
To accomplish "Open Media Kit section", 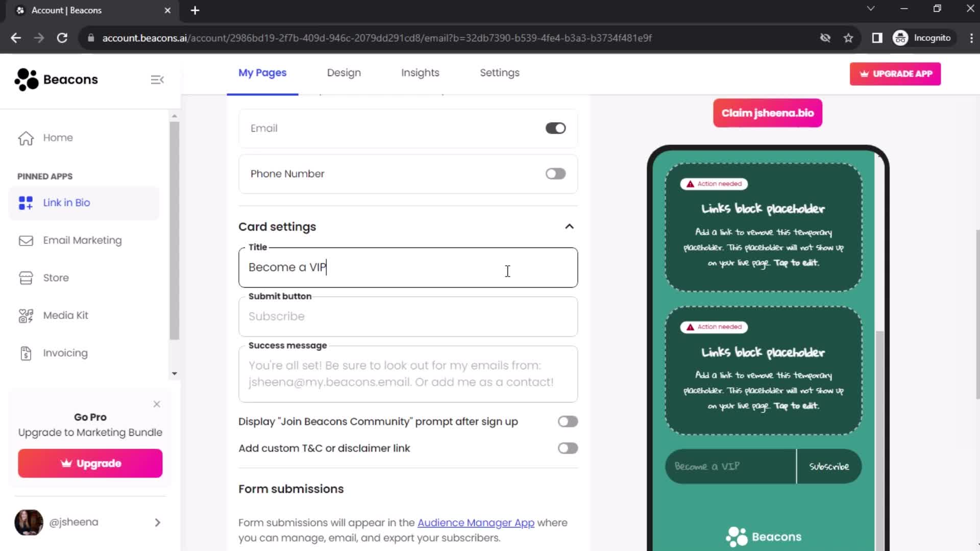I will coord(65,315).
